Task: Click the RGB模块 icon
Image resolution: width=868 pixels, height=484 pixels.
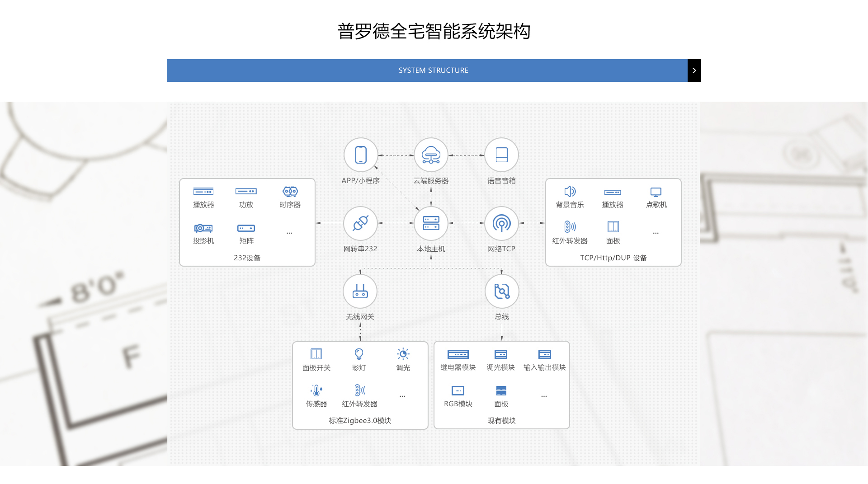Action: point(458,390)
